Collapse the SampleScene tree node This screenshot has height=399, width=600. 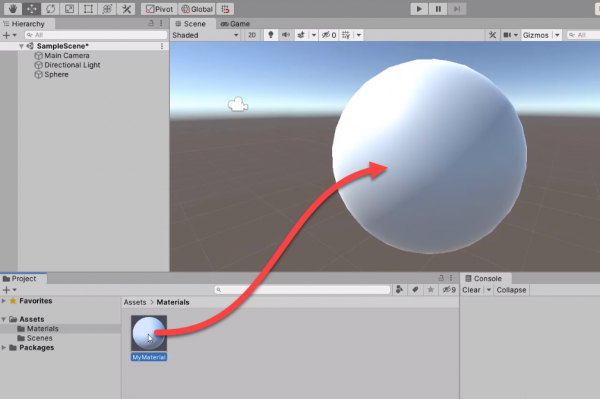click(21, 46)
